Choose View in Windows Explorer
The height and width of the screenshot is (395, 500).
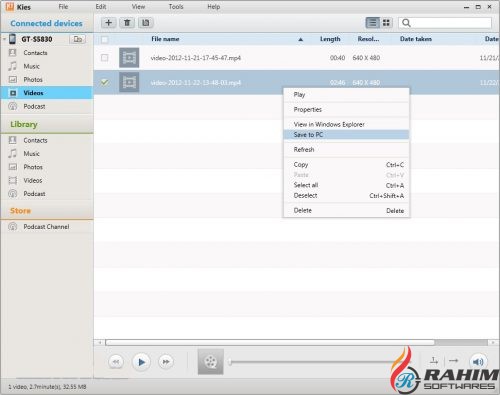tap(346, 124)
